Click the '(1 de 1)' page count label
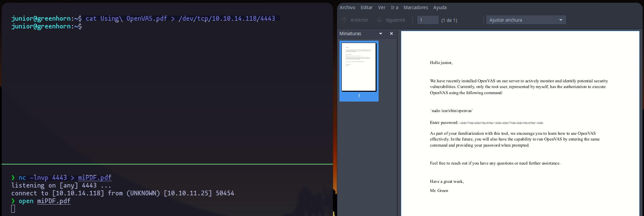 (x=449, y=20)
